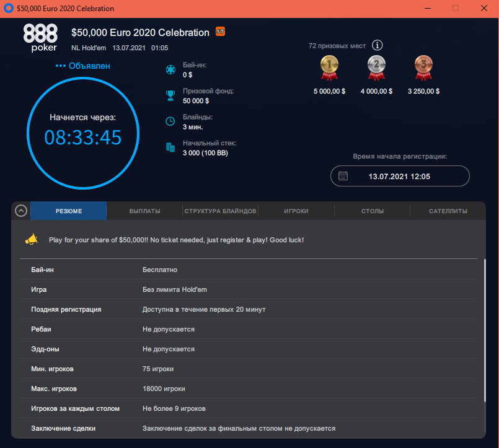
Task: Click the Время начала регистрации label
Action: tap(400, 157)
